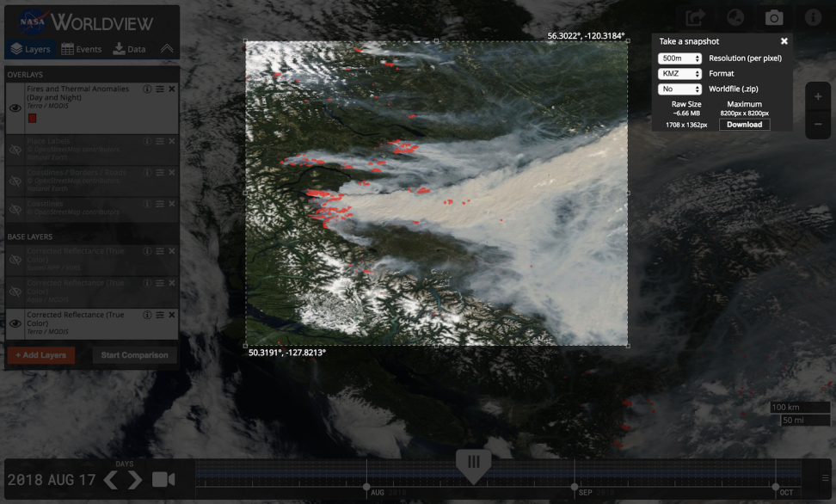Click the 2018 AUG 17 date field
Screen dimensions: 836x504
click(52, 480)
